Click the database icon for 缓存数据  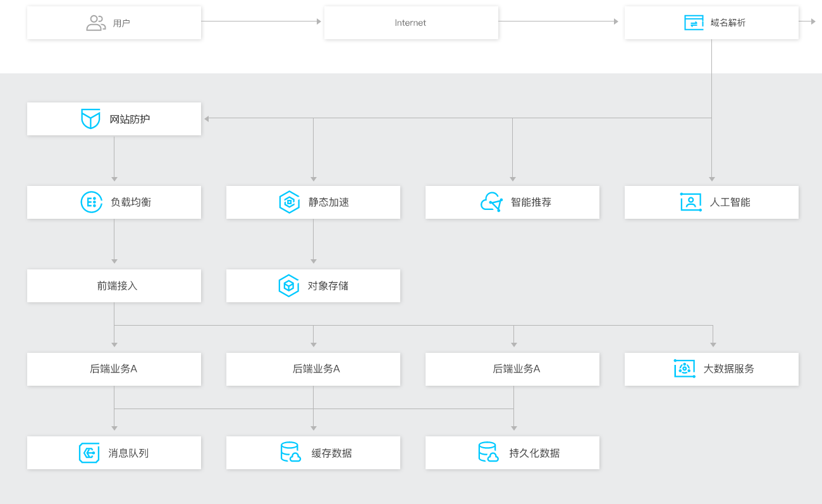click(x=290, y=453)
